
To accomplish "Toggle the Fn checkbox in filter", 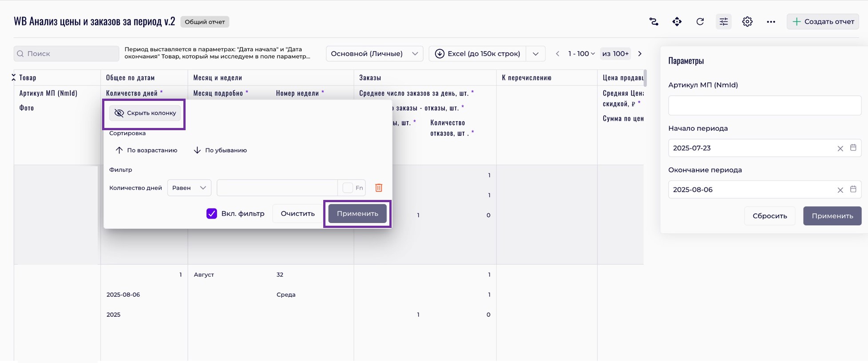I will (348, 188).
